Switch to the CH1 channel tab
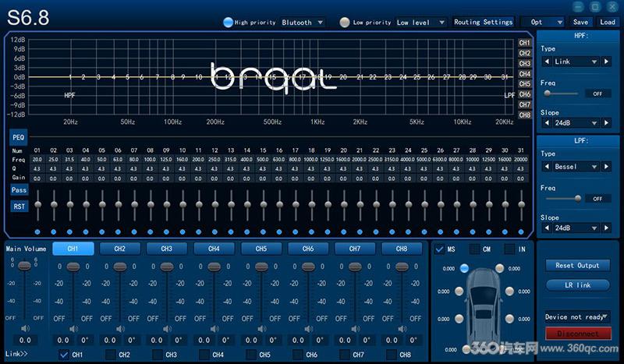Screen dimensions: 624x364 (73, 249)
